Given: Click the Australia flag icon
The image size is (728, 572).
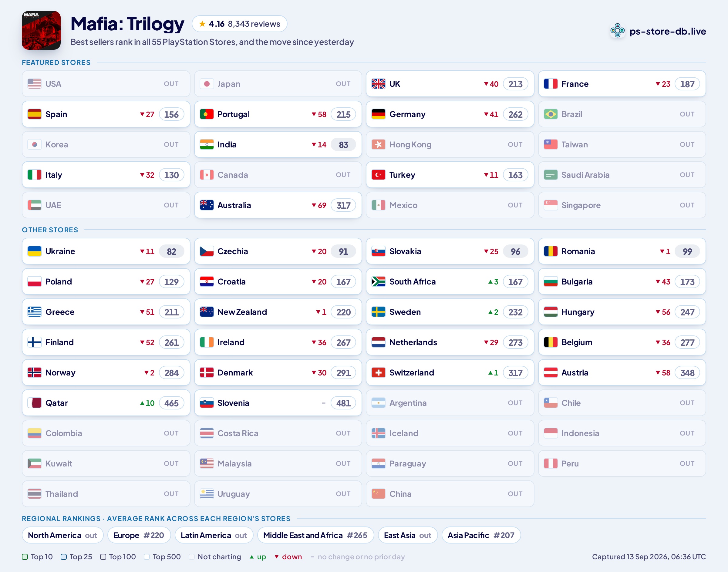Looking at the screenshot, I should click(x=207, y=205).
